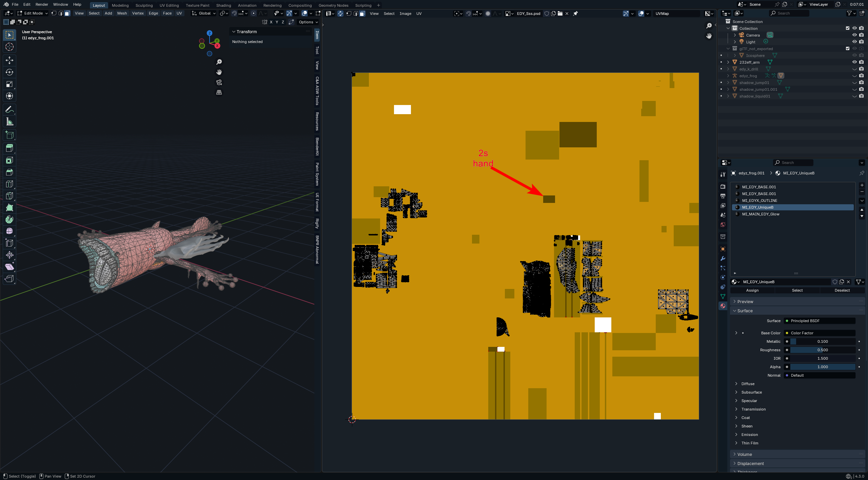Select the Rotate tool
Screen dimensions: 868x480
9,72
